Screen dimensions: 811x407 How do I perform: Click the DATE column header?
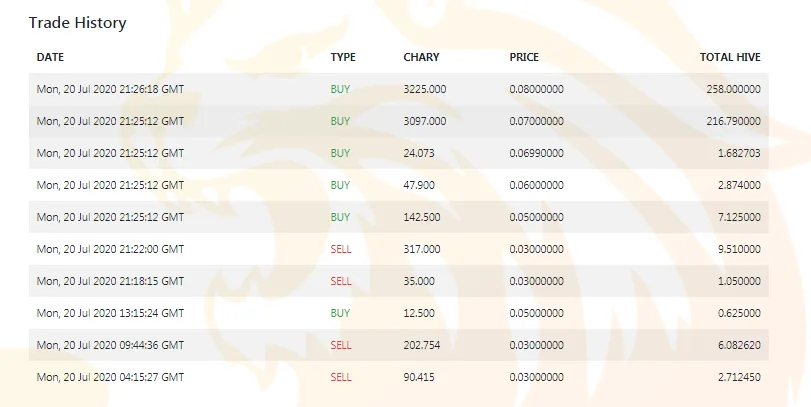pyautogui.click(x=50, y=57)
